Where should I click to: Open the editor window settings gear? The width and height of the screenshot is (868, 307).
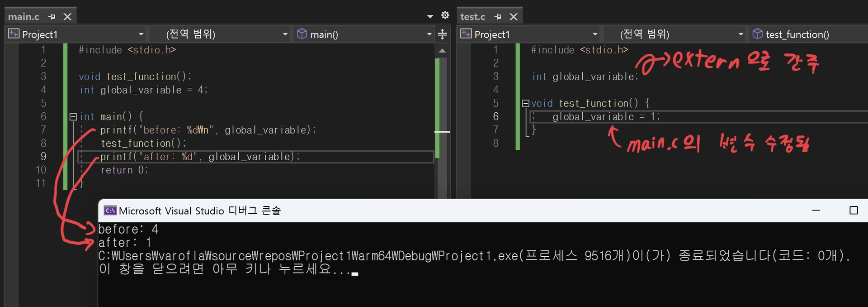tap(445, 15)
